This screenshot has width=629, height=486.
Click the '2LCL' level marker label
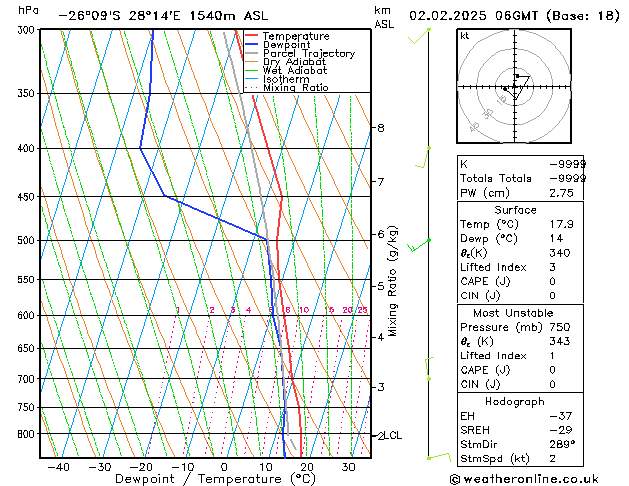coord(390,435)
